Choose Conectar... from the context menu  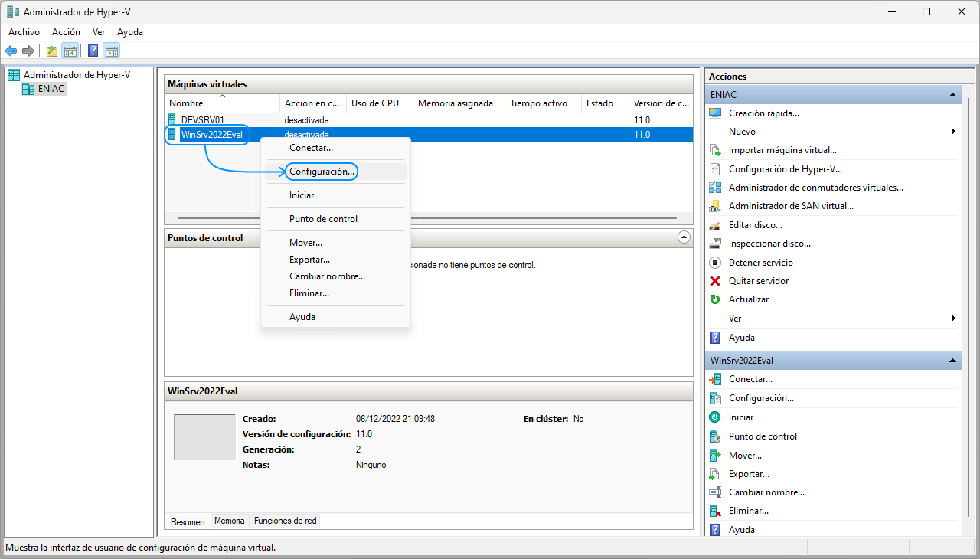tap(336, 148)
